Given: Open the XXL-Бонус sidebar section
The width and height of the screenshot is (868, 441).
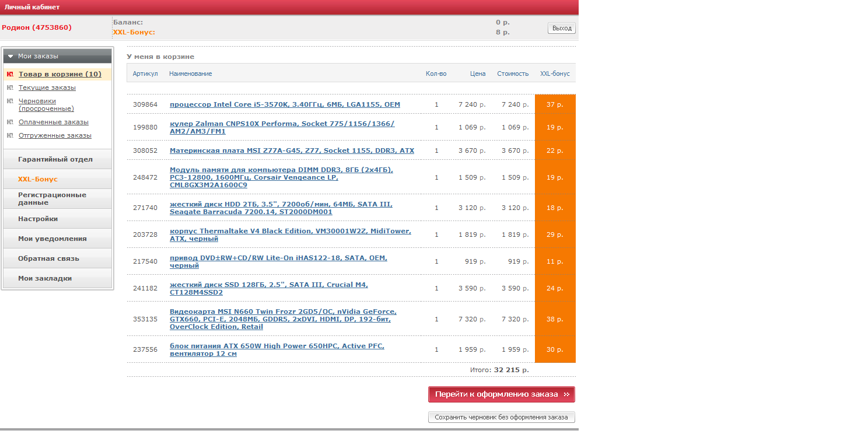Looking at the screenshot, I should click(x=38, y=179).
